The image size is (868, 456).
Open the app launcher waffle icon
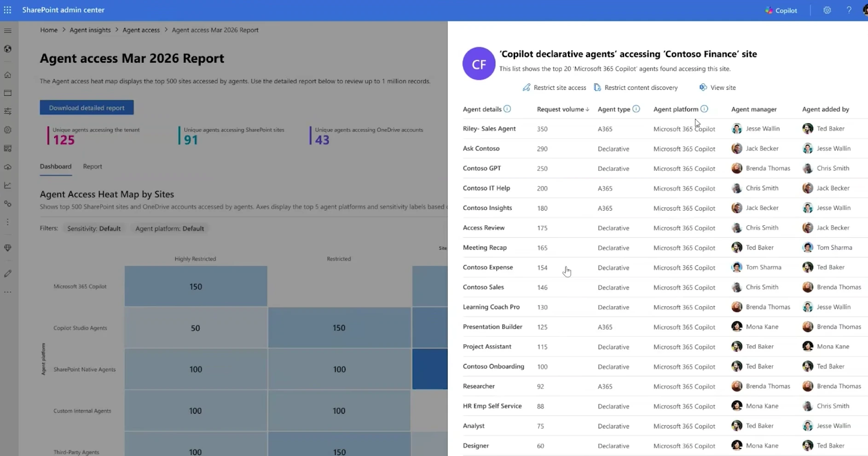click(8, 10)
